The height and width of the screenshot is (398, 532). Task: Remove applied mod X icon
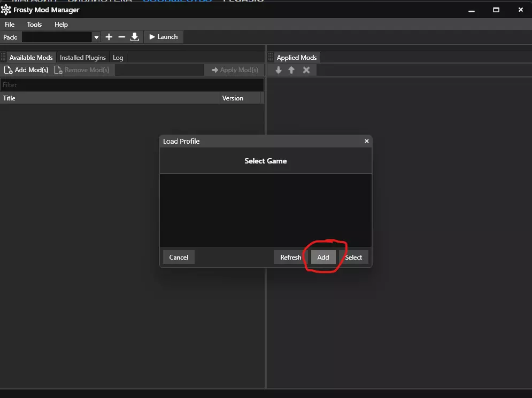click(x=306, y=70)
